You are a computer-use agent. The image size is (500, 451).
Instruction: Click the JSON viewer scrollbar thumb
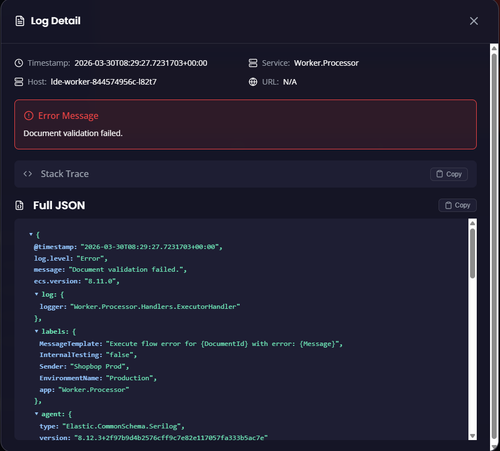pyautogui.click(x=472, y=253)
